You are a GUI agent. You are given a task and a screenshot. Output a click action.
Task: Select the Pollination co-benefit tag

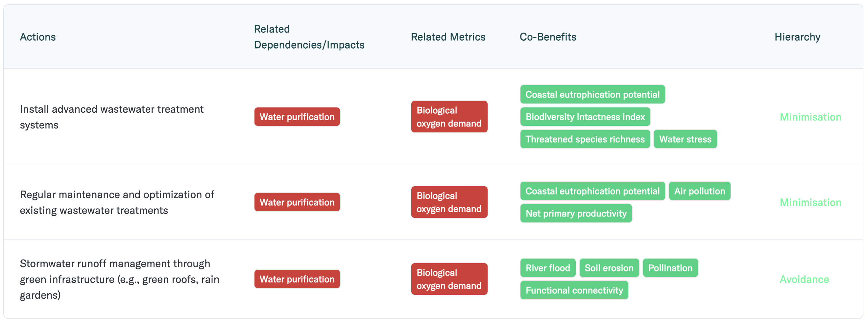(x=670, y=268)
